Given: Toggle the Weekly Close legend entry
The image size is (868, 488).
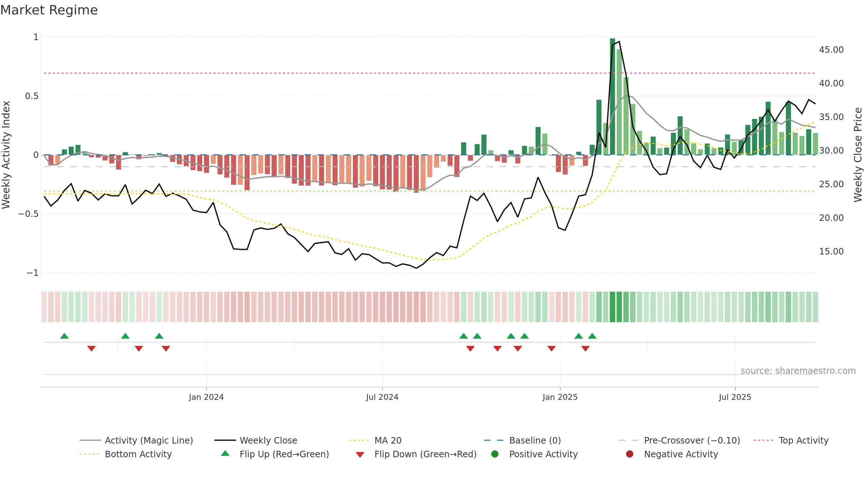Looking at the screenshot, I should tap(256, 440).
